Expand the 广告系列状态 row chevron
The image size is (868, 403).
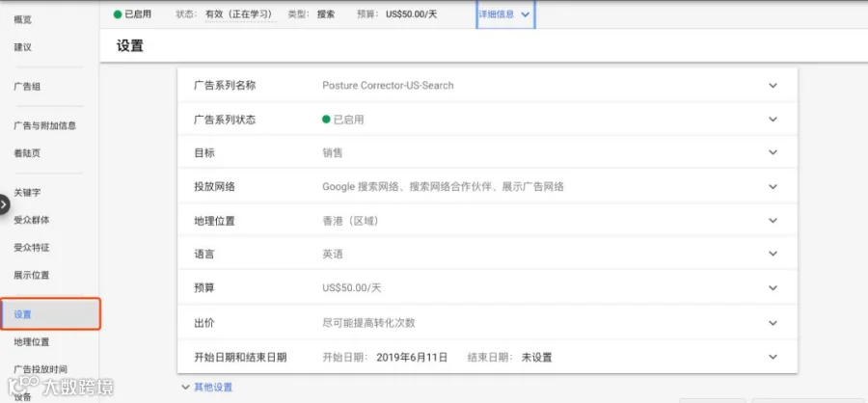click(773, 119)
